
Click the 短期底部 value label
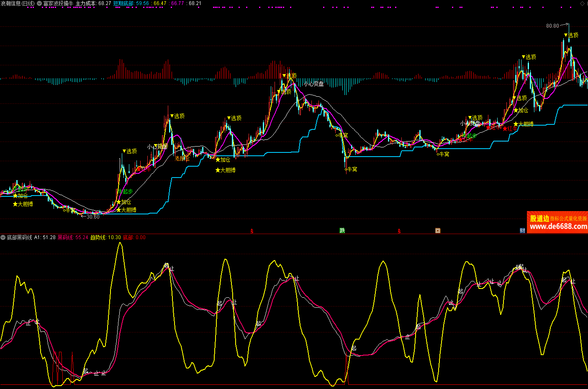[131, 3]
